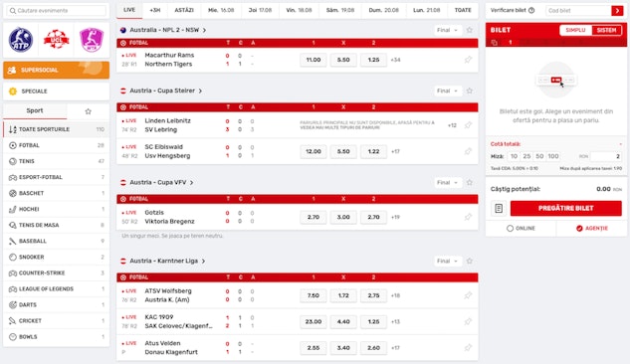Viewport: 630px width, 364px height.
Task: Open Final dropdown for Australia NPL 2
Action: click(x=447, y=30)
